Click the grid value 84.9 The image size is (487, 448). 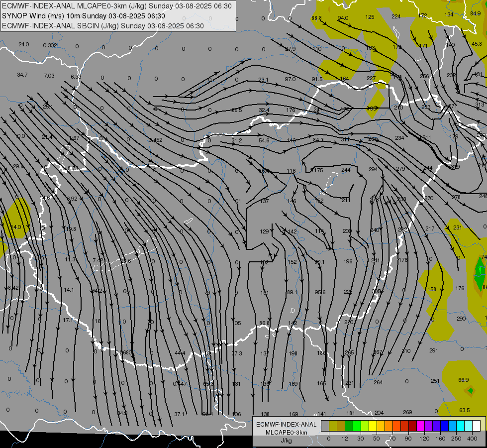tap(476, 13)
